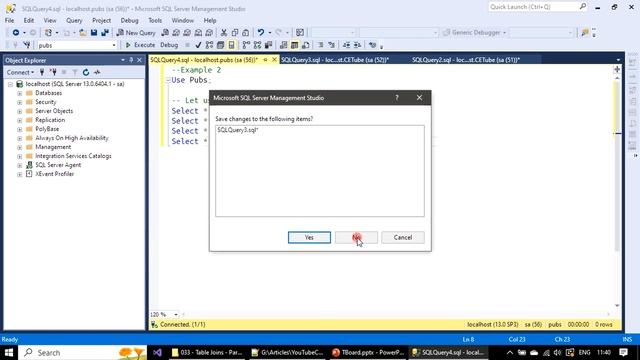The width and height of the screenshot is (640, 360).
Task: Select the highlighted Results to Grid icon
Action: pyautogui.click(x=294, y=45)
